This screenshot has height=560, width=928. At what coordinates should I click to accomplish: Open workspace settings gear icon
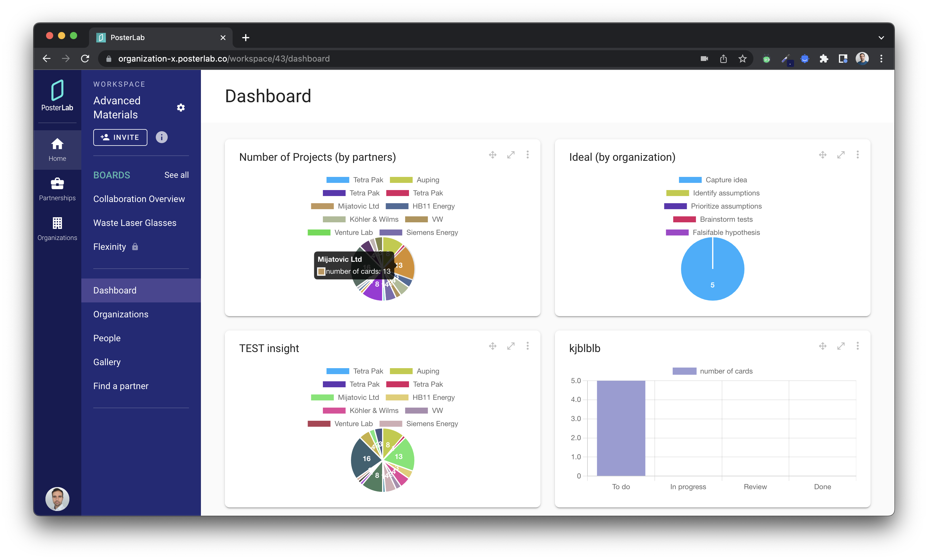click(181, 108)
